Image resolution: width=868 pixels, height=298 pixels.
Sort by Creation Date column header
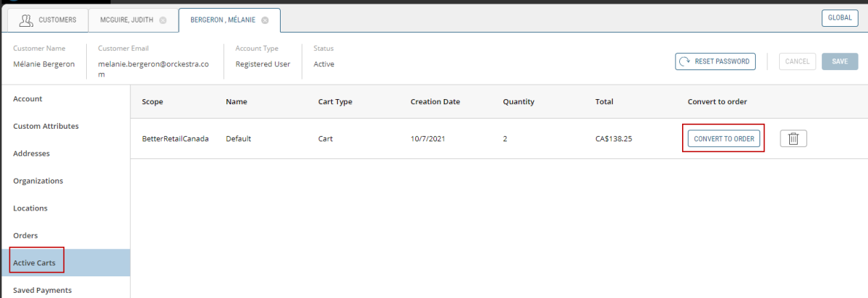[435, 102]
